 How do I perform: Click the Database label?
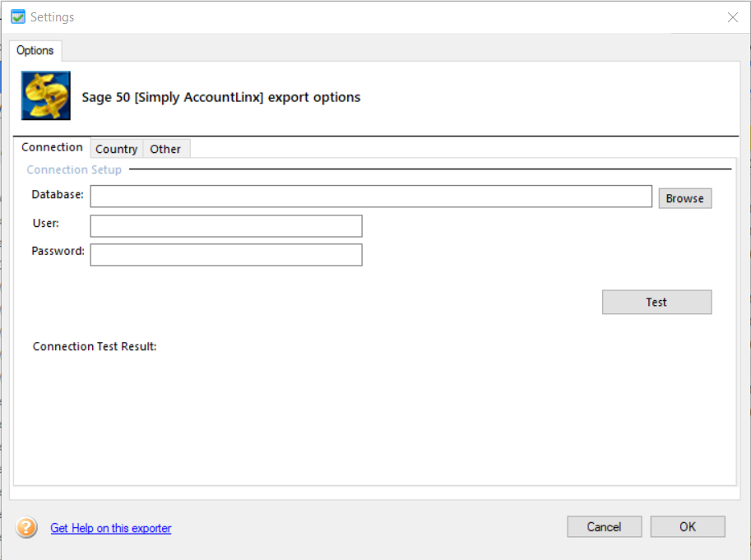[x=58, y=194]
